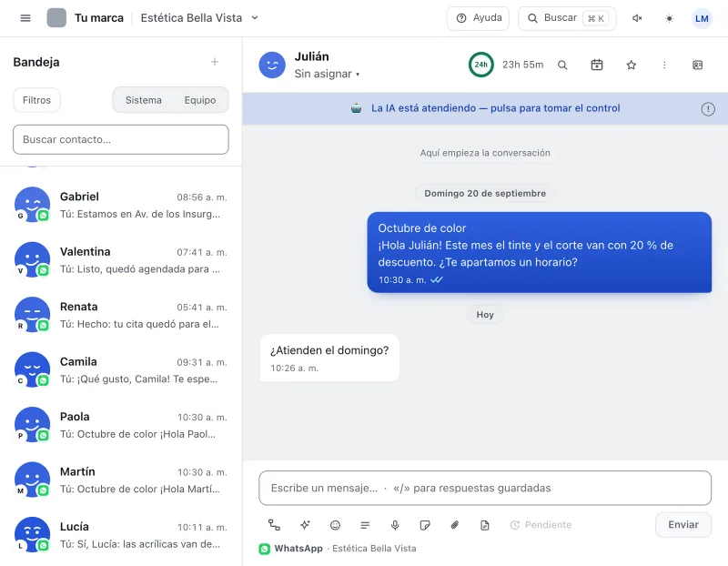
Task: Click Julián's avatar in chat header
Action: 272,65
